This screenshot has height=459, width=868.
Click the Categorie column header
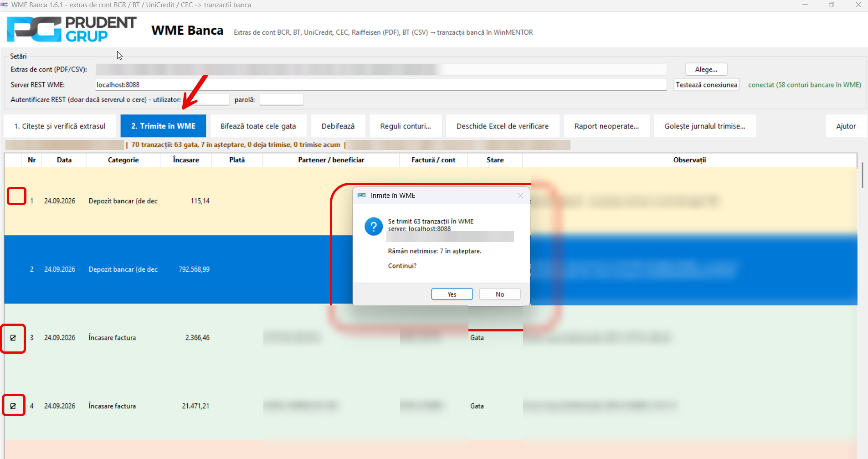pyautogui.click(x=123, y=160)
